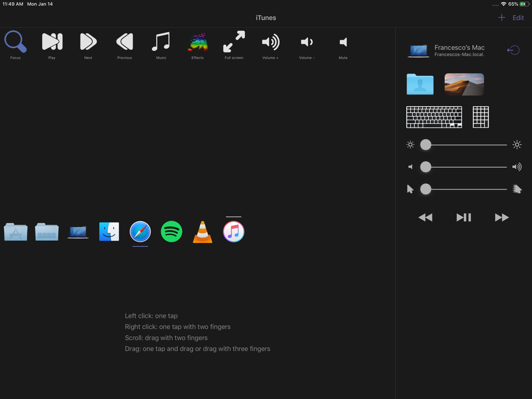Tap the slow cursor arrow icon
Image resolution: width=532 pixels, height=399 pixels.
pyautogui.click(x=410, y=189)
